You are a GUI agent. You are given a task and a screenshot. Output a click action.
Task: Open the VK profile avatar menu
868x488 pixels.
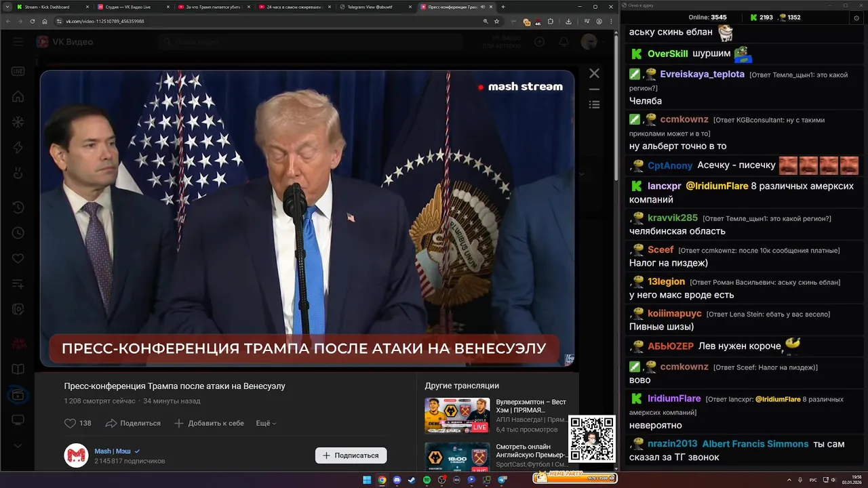click(x=589, y=42)
